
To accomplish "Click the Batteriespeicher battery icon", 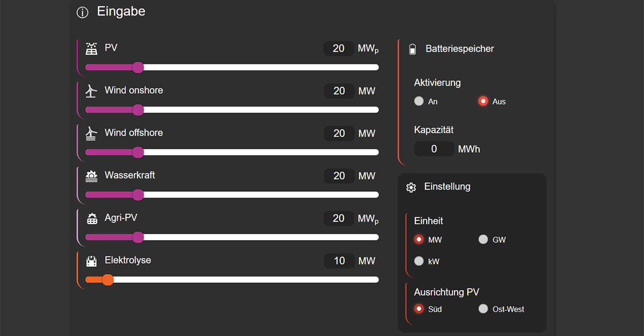I will click(x=412, y=48).
